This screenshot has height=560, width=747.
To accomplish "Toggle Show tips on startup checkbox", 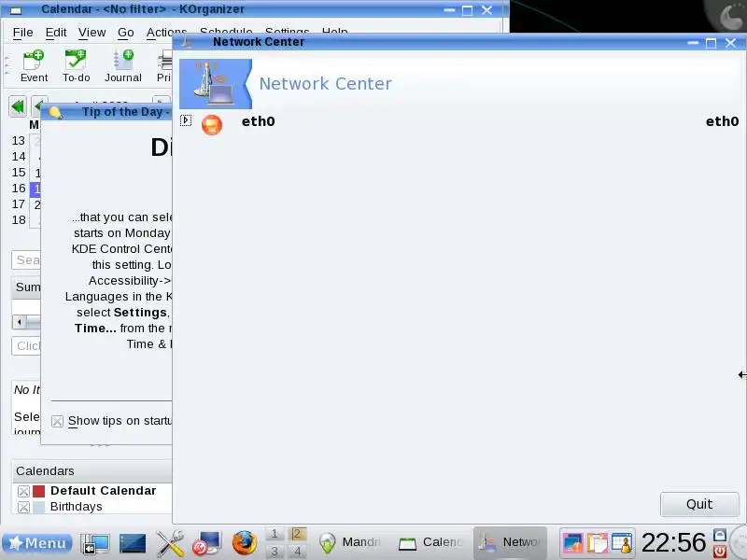I will tap(57, 422).
